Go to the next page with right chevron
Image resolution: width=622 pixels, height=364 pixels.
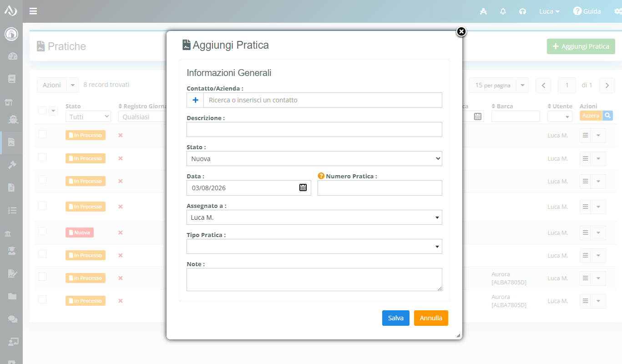point(607,85)
